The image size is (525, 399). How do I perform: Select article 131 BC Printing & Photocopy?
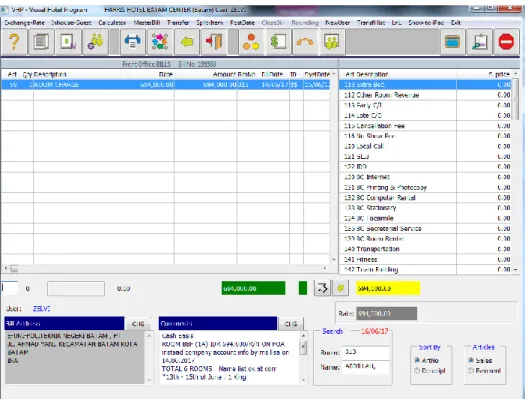click(x=426, y=187)
